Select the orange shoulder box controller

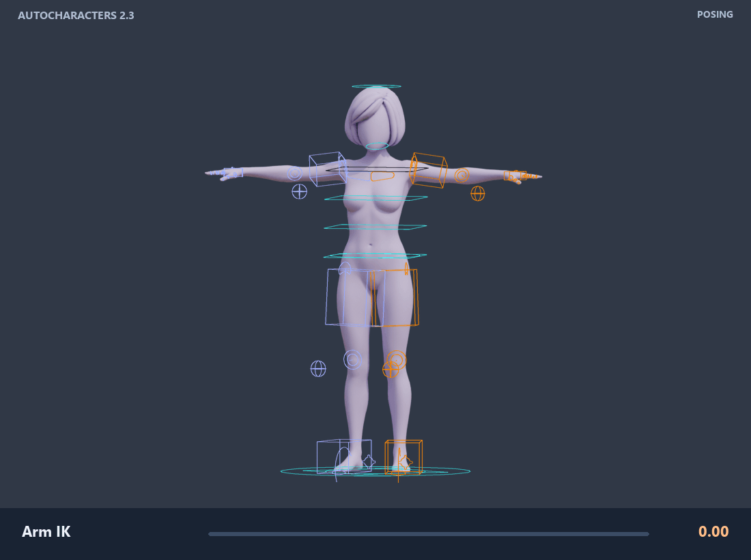pyautogui.click(x=428, y=170)
